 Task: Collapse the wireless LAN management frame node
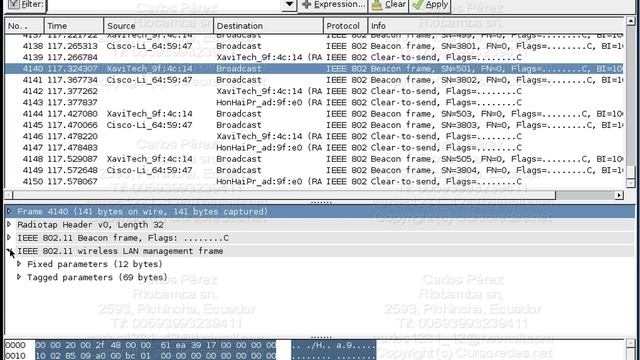pyautogui.click(x=9, y=251)
